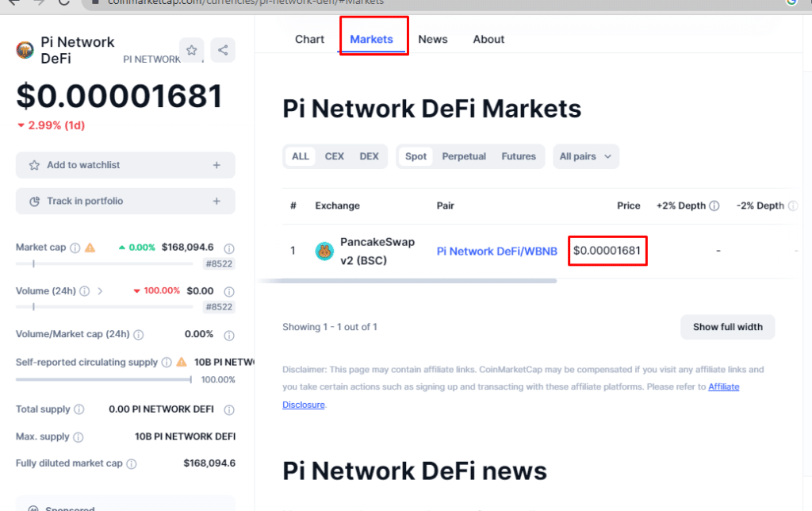Click warning triangle beside circulating supply

[182, 363]
